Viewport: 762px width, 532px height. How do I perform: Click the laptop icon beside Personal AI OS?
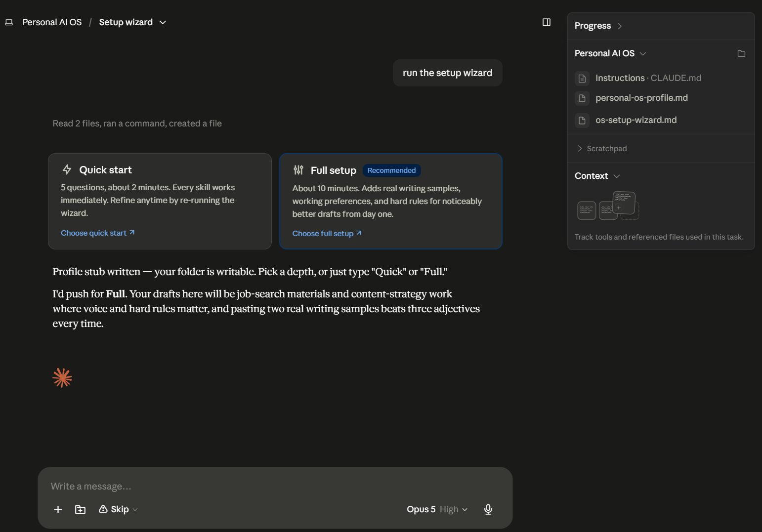tap(9, 22)
